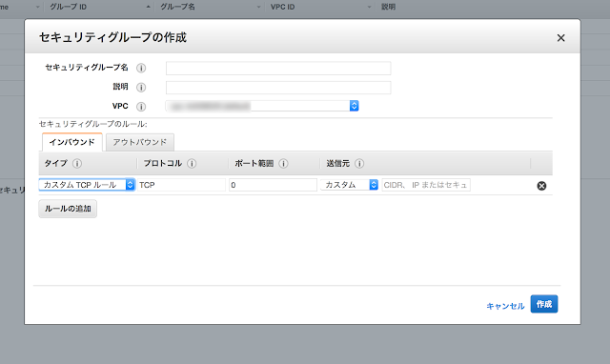Image resolution: width=610 pixels, height=364 pixels.
Task: Show info icon for ポート範囲 column
Action: click(283, 163)
